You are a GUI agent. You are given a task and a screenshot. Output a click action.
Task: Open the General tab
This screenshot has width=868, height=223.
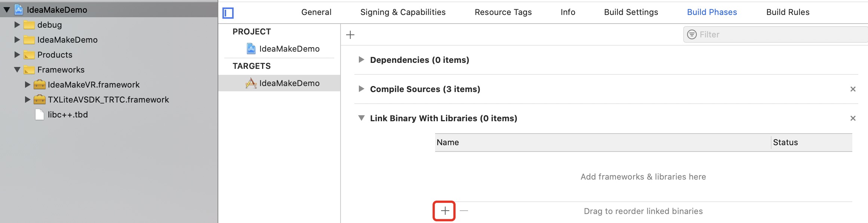tap(316, 12)
